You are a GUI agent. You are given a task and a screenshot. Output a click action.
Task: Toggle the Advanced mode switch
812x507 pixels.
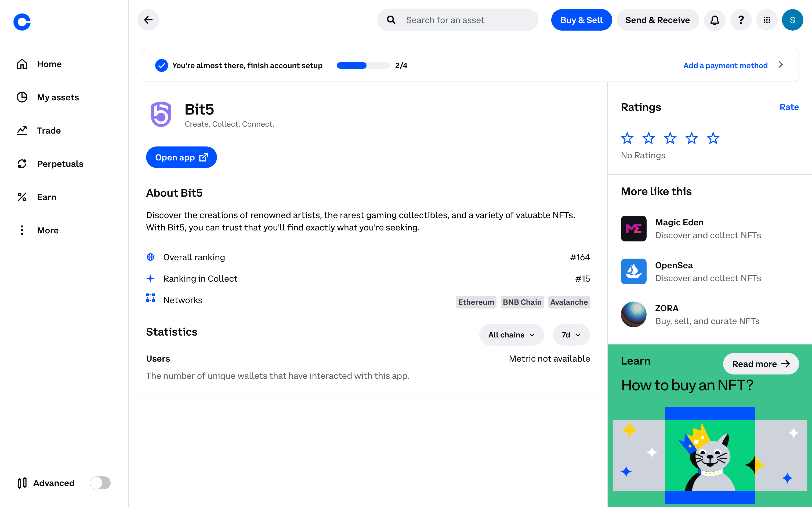100,483
